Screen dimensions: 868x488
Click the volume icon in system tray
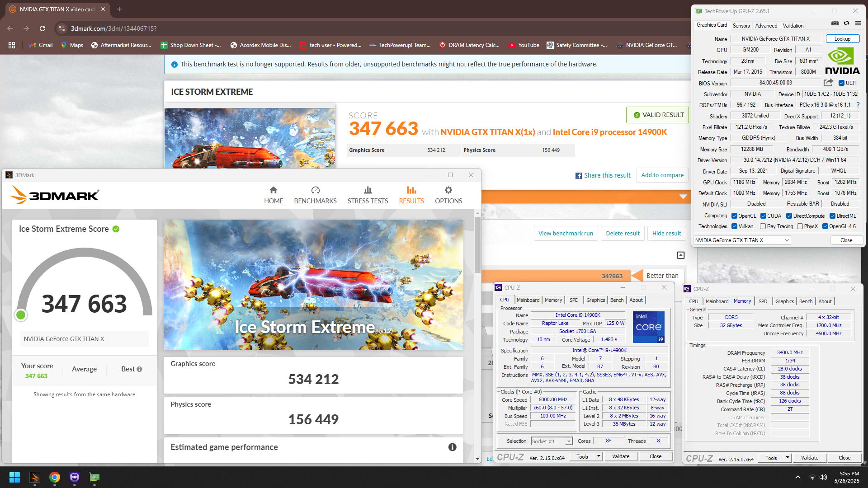point(823,477)
